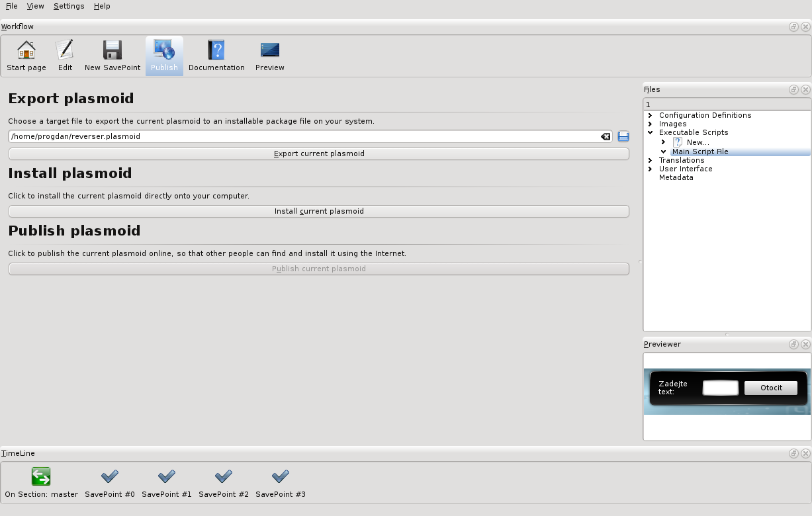Select User Interface label in tree
Image resolution: width=812 pixels, height=516 pixels.
click(x=686, y=169)
